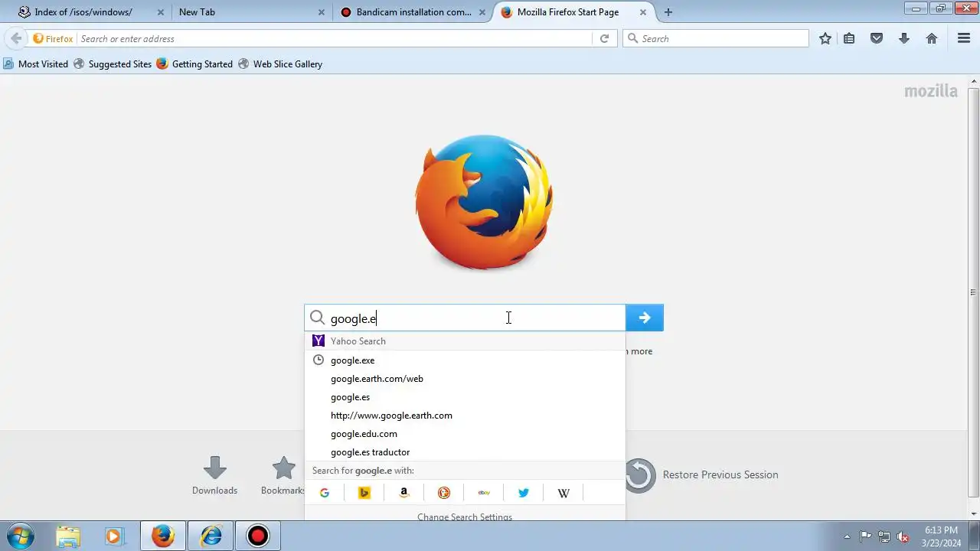Click the eBay search engine icon
This screenshot has width=980, height=551.
(484, 493)
